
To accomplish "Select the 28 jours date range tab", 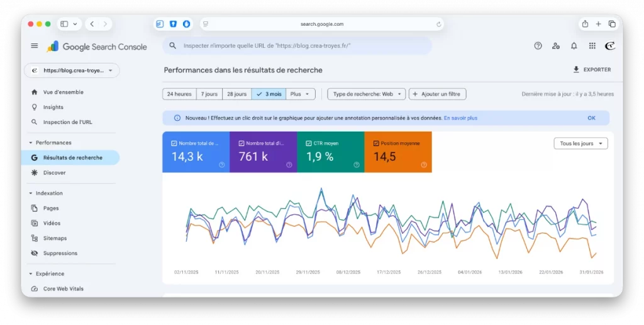I will pyautogui.click(x=236, y=94).
